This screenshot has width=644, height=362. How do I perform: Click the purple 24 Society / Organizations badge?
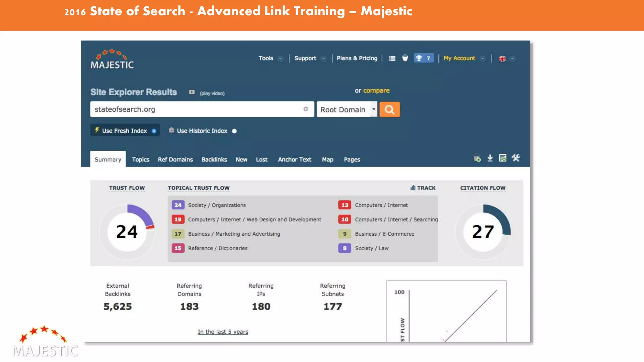[178, 205]
